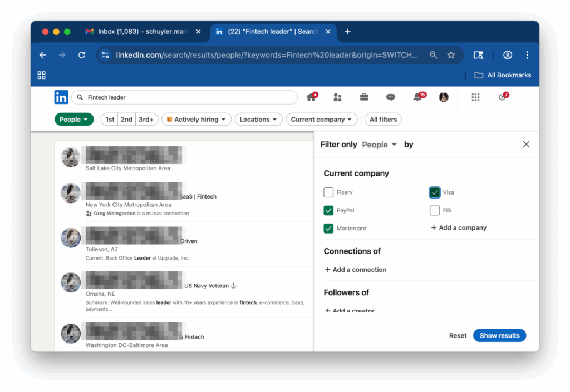
Task: Open the Messaging chat icon
Action: 391,97
